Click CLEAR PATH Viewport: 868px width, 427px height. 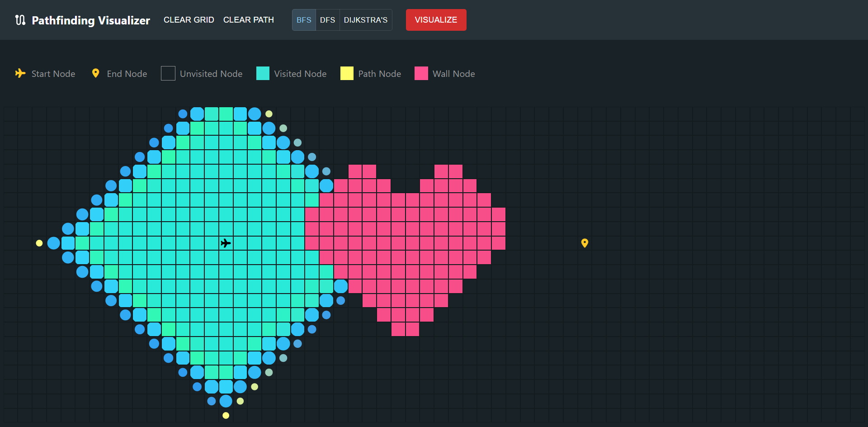click(x=249, y=20)
